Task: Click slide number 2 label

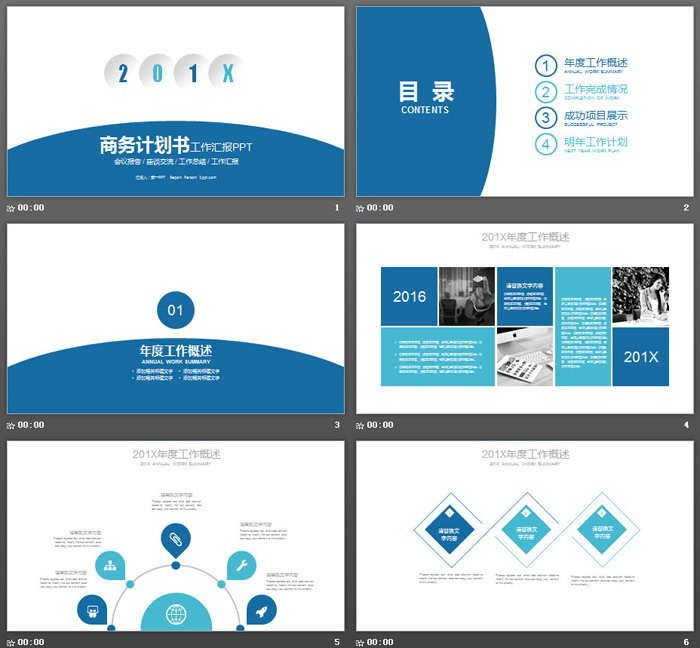Action: click(686, 208)
